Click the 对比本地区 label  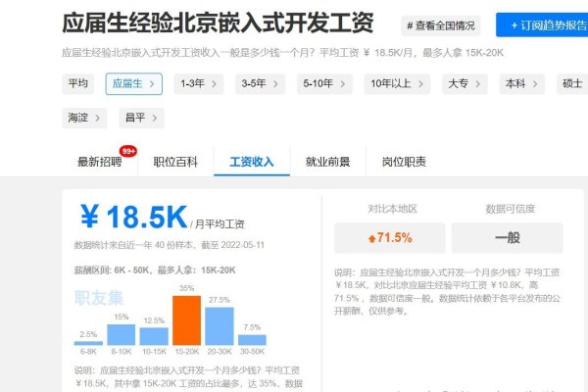click(x=392, y=209)
